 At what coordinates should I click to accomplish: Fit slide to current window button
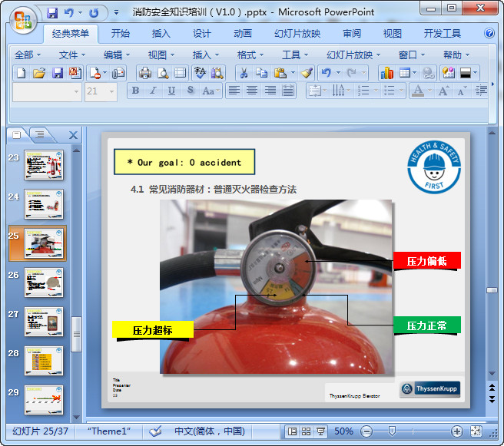tap(476, 431)
